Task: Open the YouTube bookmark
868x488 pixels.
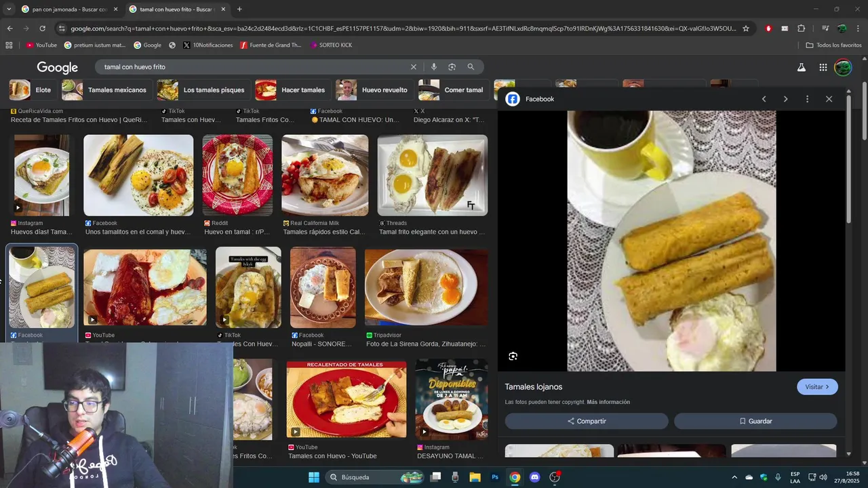Action: point(41,45)
